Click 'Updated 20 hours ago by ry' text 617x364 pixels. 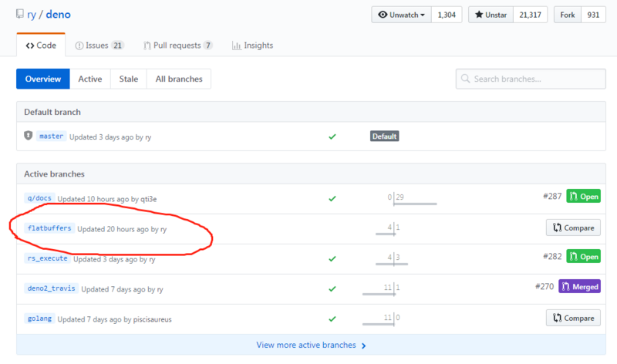point(122,229)
